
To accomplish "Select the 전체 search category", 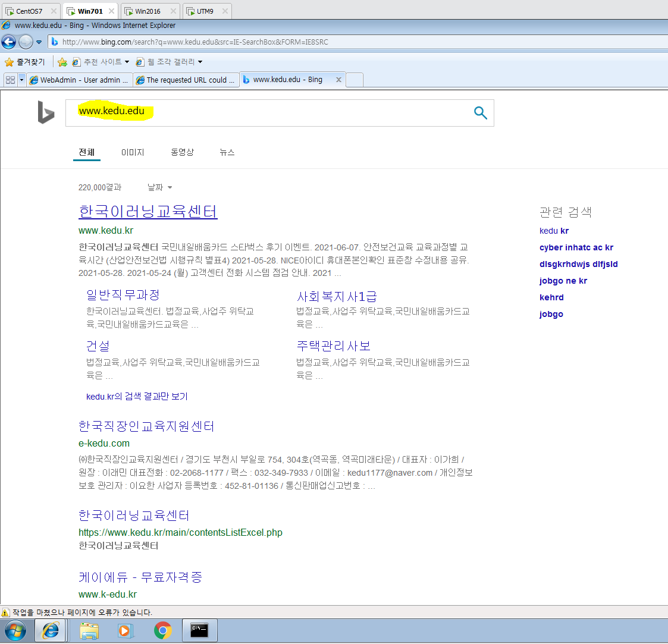I will [86, 152].
